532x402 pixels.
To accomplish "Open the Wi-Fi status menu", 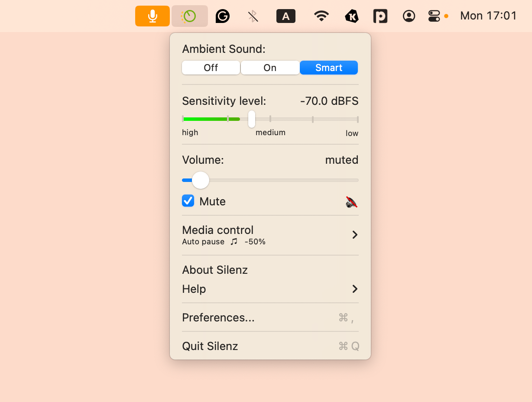I will [321, 16].
